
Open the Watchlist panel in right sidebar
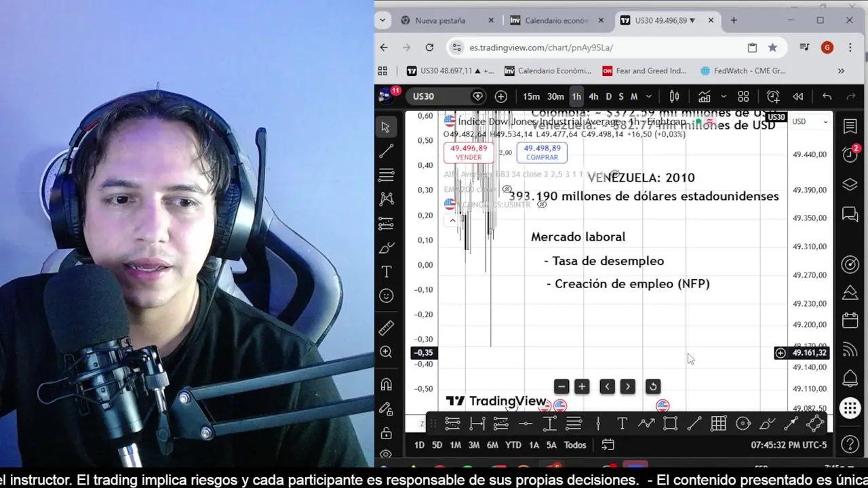pyautogui.click(x=850, y=127)
